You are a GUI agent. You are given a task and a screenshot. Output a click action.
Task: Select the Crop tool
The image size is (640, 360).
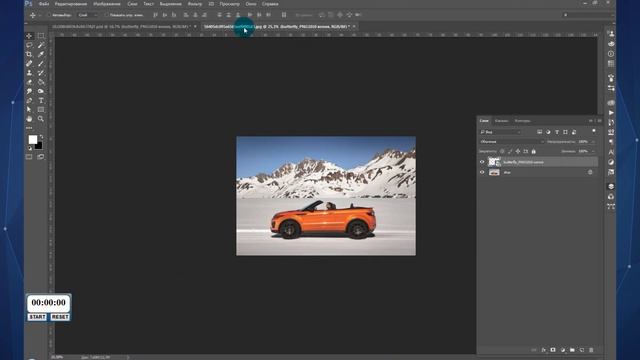click(x=29, y=54)
